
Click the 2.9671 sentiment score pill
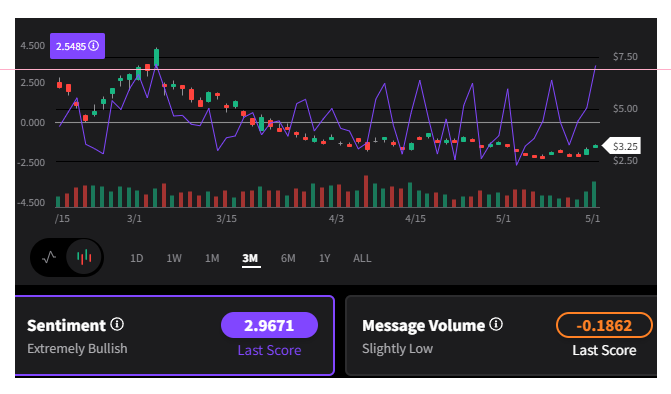[269, 326]
